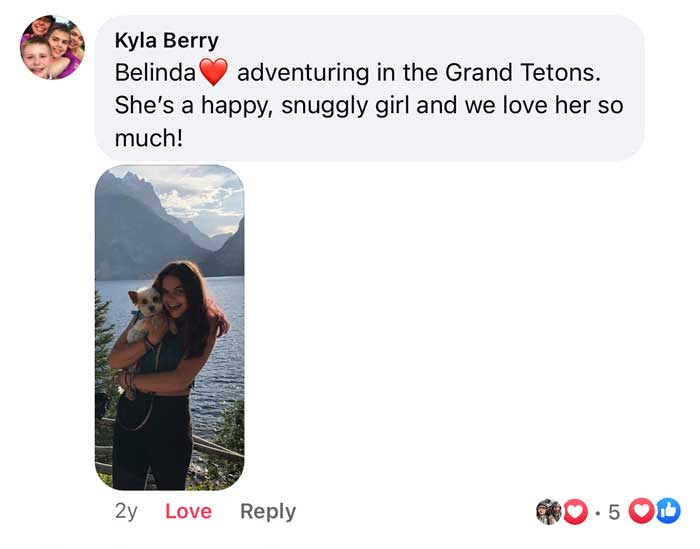Reply to Kyla Berry's comment
Screen dimensions: 700x549
pos(267,511)
